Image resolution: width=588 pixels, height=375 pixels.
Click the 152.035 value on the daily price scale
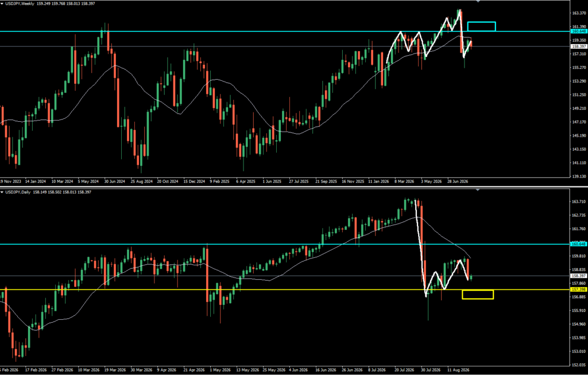click(579, 365)
